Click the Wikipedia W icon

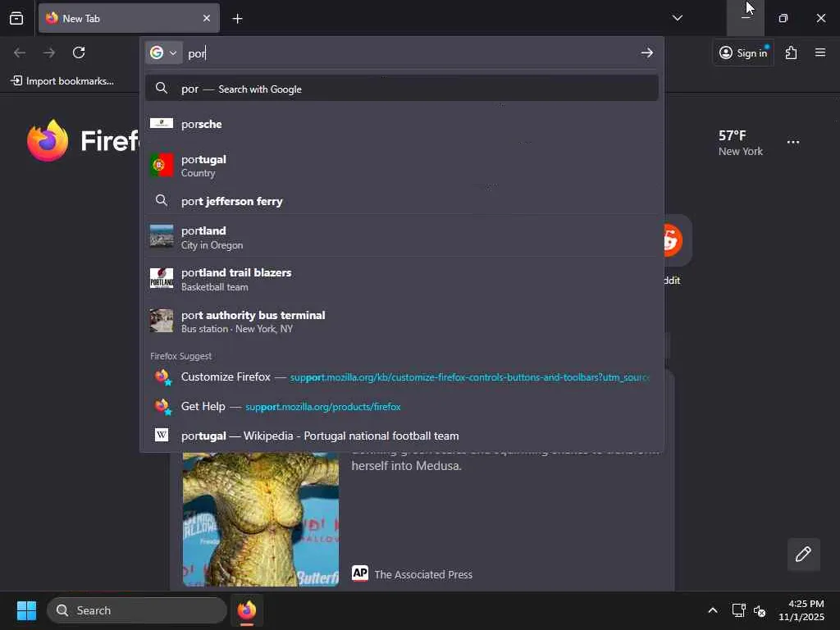(x=162, y=435)
